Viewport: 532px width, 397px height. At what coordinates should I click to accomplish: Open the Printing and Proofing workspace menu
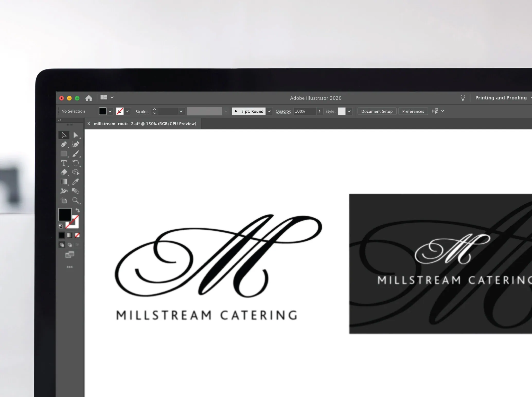501,98
